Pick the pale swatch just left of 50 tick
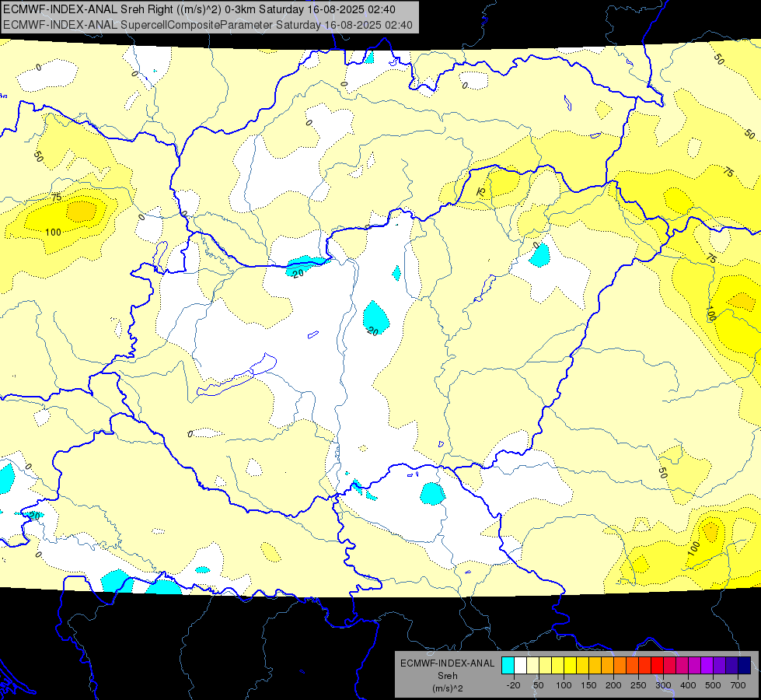 [x=533, y=666]
